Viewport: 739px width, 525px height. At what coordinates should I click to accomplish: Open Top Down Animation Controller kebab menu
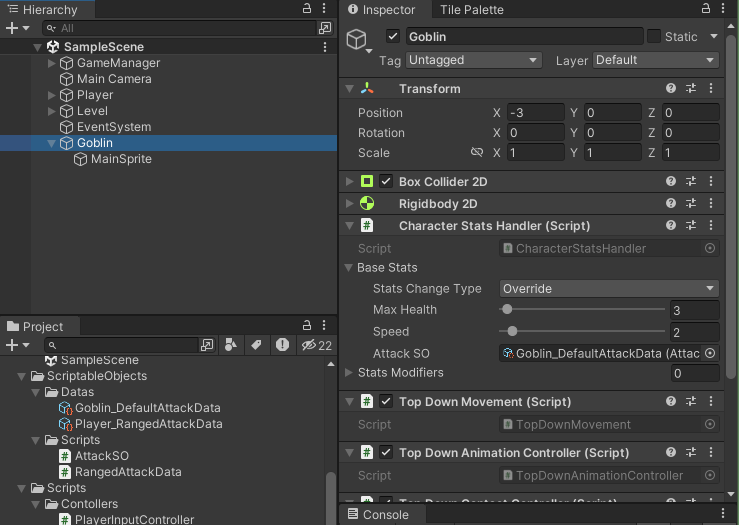pyautogui.click(x=711, y=452)
